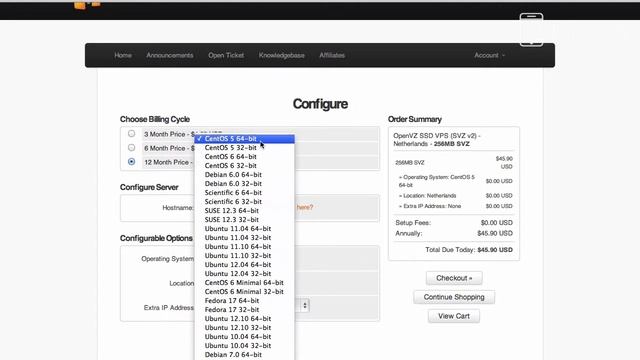Choose CentOS 6 32-bit option
Image resolution: width=640 pixels, height=360 pixels.
click(x=244, y=166)
